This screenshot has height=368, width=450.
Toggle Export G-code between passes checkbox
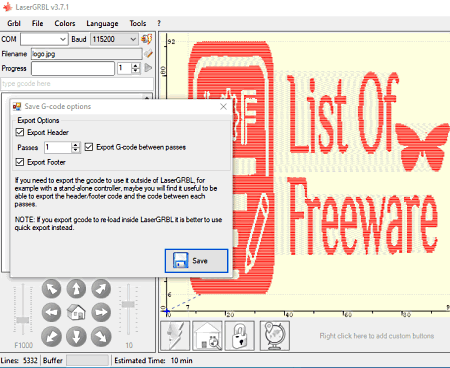[89, 147]
